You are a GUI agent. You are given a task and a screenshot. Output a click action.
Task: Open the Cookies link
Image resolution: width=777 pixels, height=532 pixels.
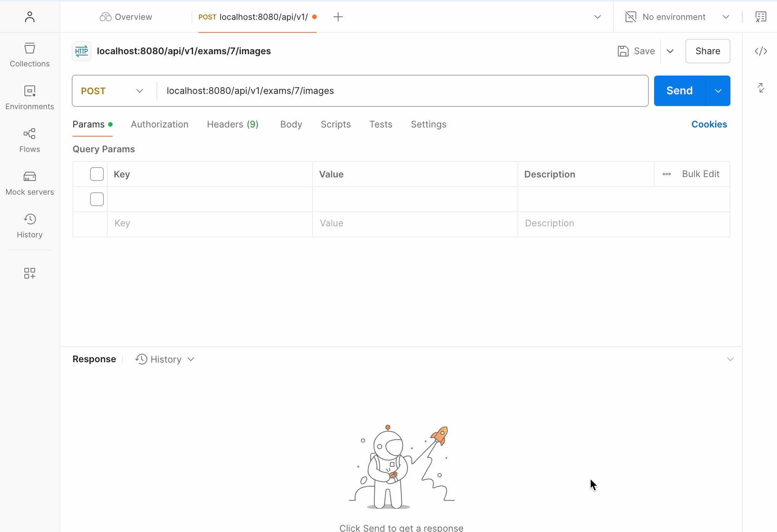[709, 124]
